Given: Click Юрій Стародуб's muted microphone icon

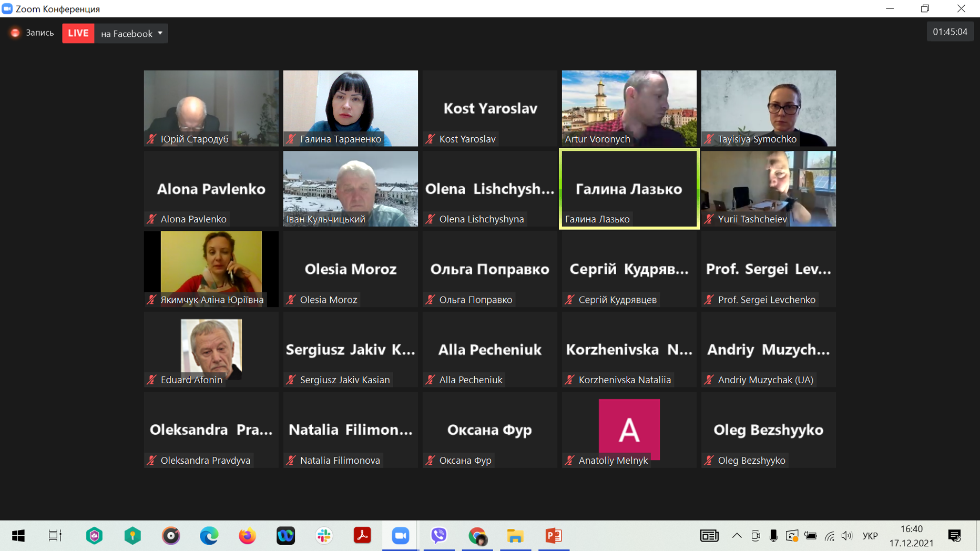Looking at the screenshot, I should click(x=152, y=139).
